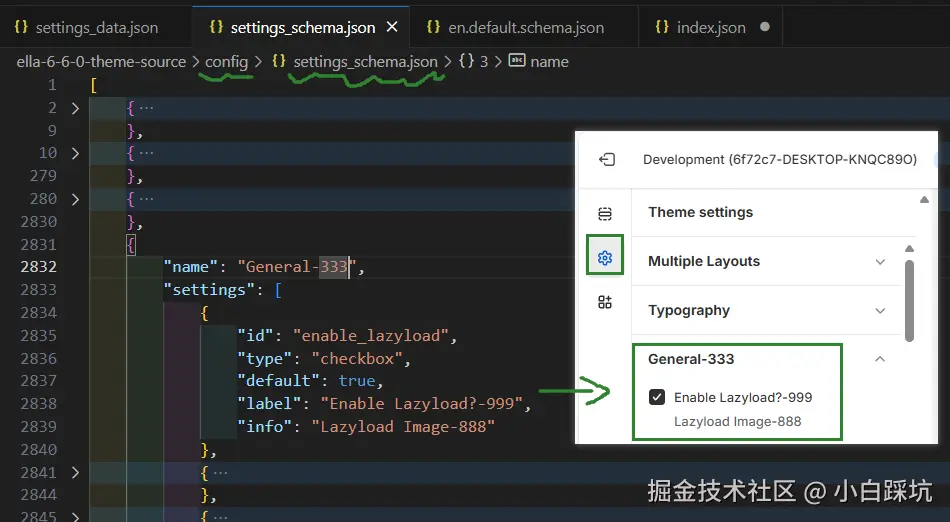Click line number 2832 in gutter
The image size is (950, 522).
tap(39, 267)
